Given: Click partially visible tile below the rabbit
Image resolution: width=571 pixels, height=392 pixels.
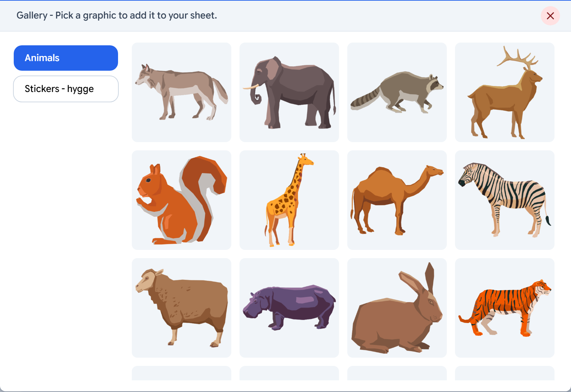Looking at the screenshot, I should coord(397,373).
